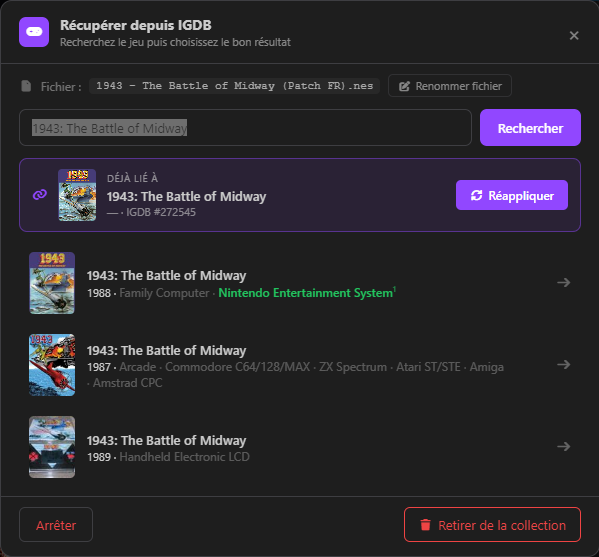This screenshot has width=599, height=557.
Task: Click the green Nintendo Entertainment System platform label
Action: (x=306, y=293)
